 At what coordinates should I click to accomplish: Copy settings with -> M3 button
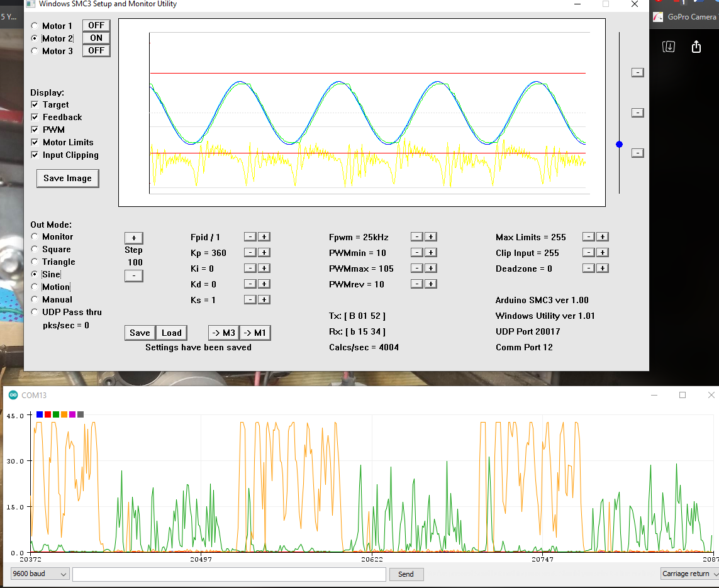pos(223,333)
